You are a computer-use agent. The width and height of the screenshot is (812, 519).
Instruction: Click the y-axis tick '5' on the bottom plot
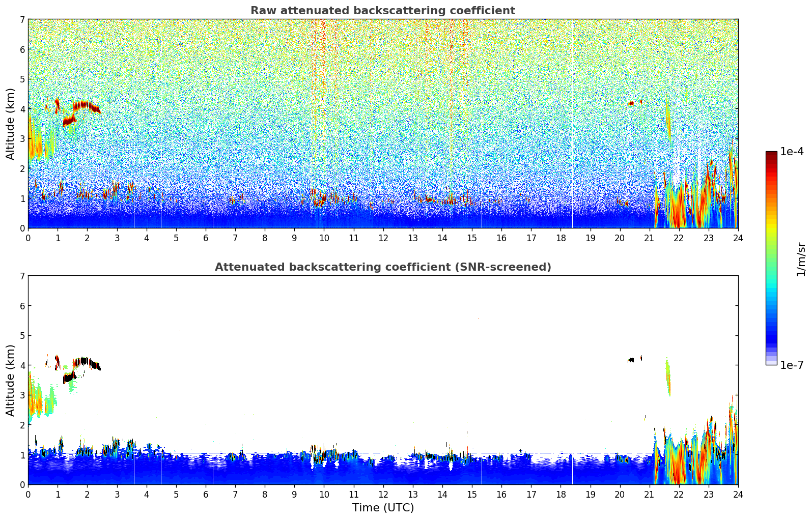click(22, 336)
